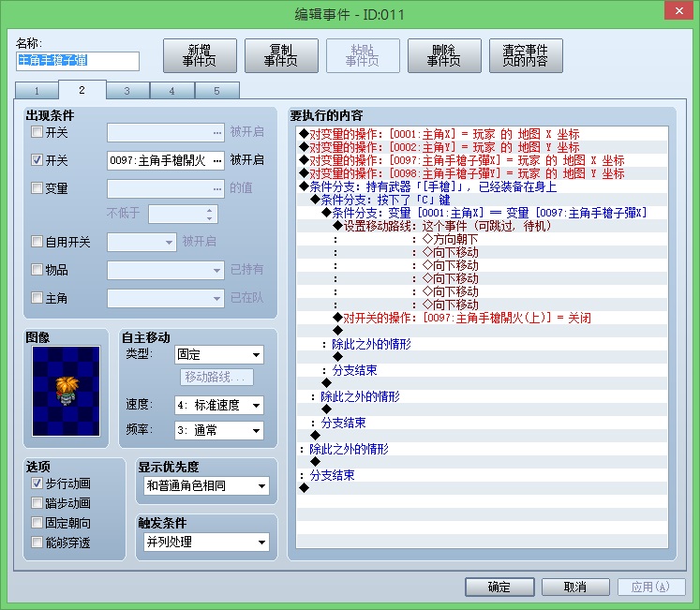Screen dimensions: 700x610
Task: Select 对开关的操作 [0097:主角手槍開火(上)] = 关闭
Action: coord(483,318)
